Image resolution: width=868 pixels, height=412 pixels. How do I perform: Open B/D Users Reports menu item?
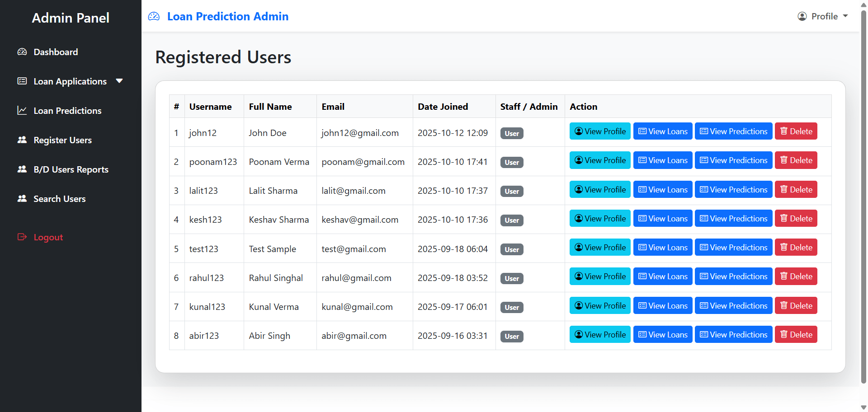[x=71, y=169]
